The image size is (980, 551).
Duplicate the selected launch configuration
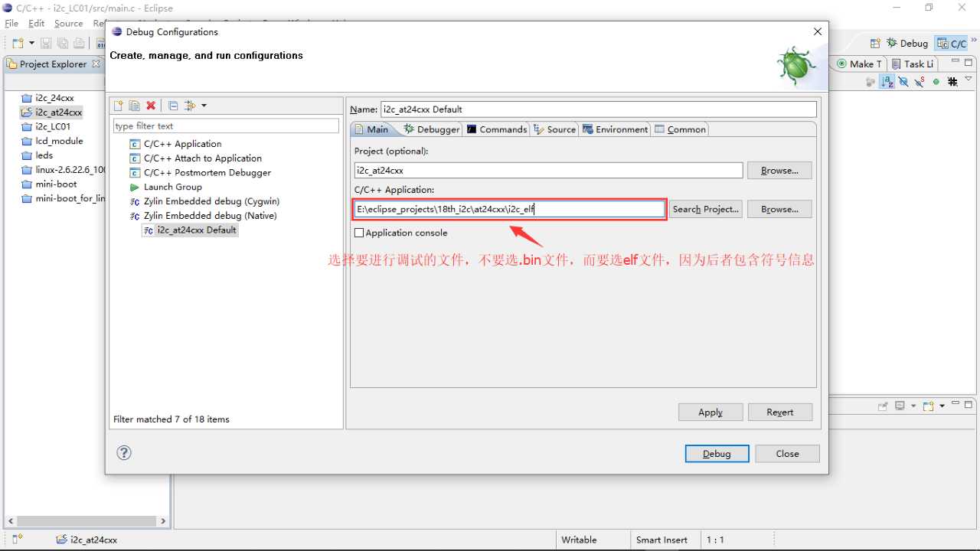(x=134, y=106)
